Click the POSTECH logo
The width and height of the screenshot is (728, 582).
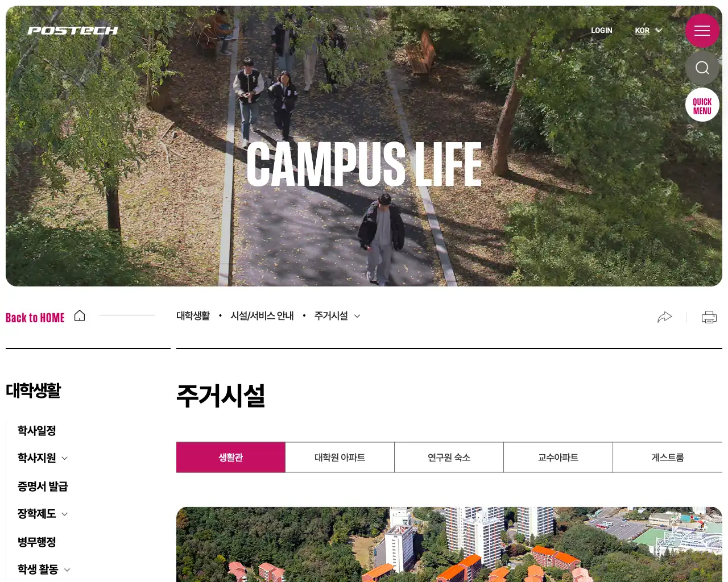coord(73,31)
